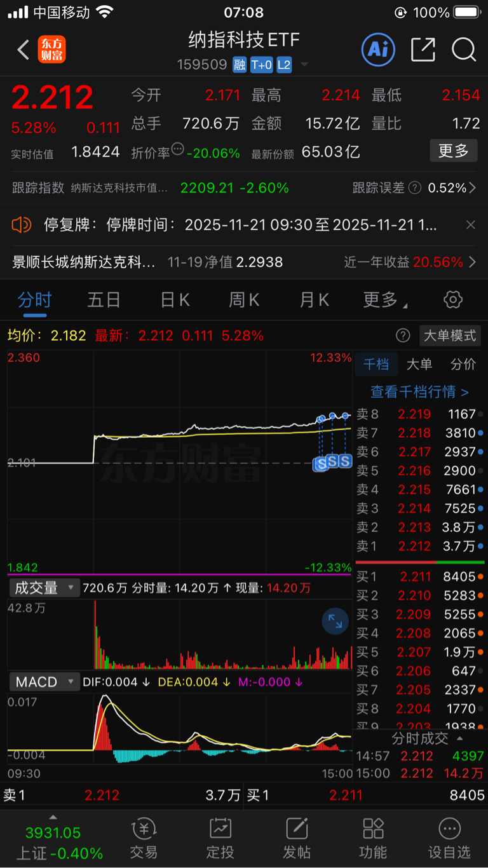Tap 卖8 price 2.219 row
488x868 pixels.
click(x=419, y=414)
